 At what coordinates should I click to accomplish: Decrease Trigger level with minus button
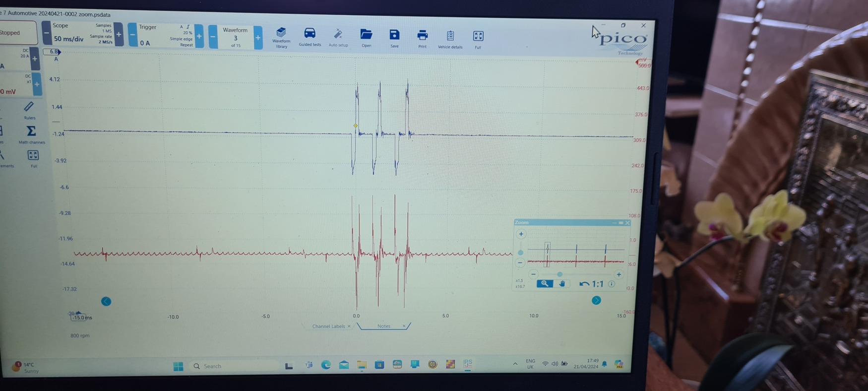click(x=132, y=35)
